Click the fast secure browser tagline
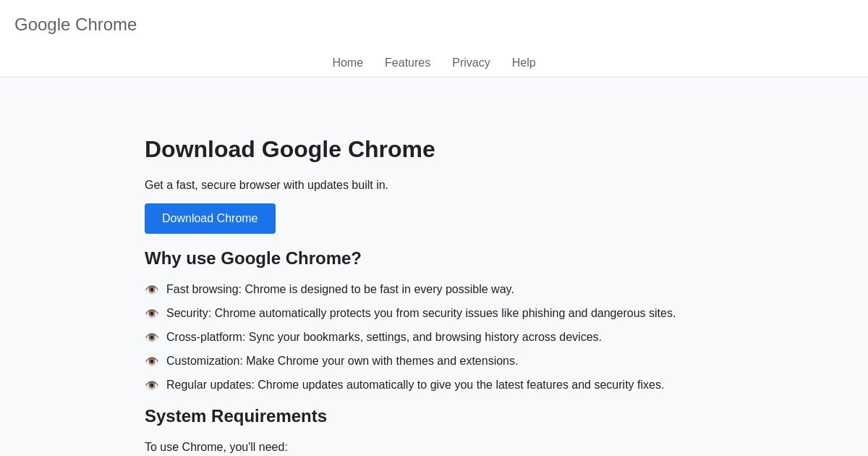Viewport: 868px width, 456px height. (x=266, y=185)
